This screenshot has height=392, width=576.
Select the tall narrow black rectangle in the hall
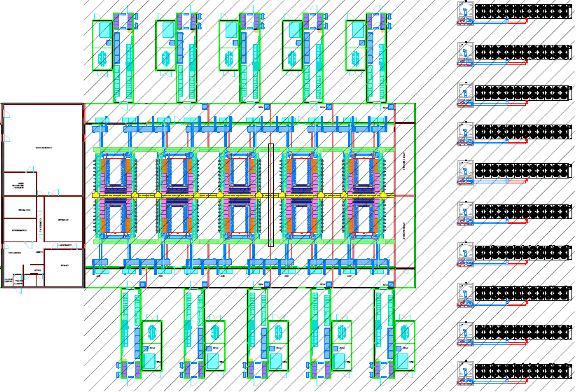pyautogui.click(x=271, y=195)
